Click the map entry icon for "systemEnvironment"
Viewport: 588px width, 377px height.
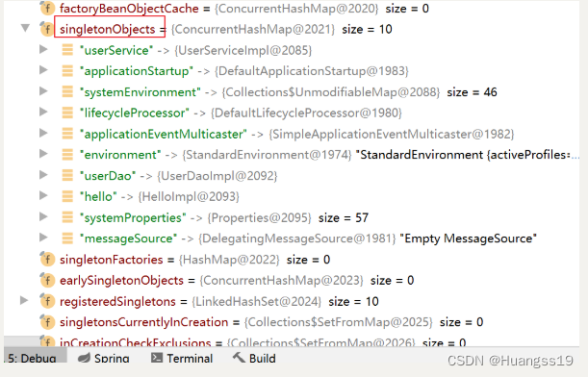pos(67,91)
